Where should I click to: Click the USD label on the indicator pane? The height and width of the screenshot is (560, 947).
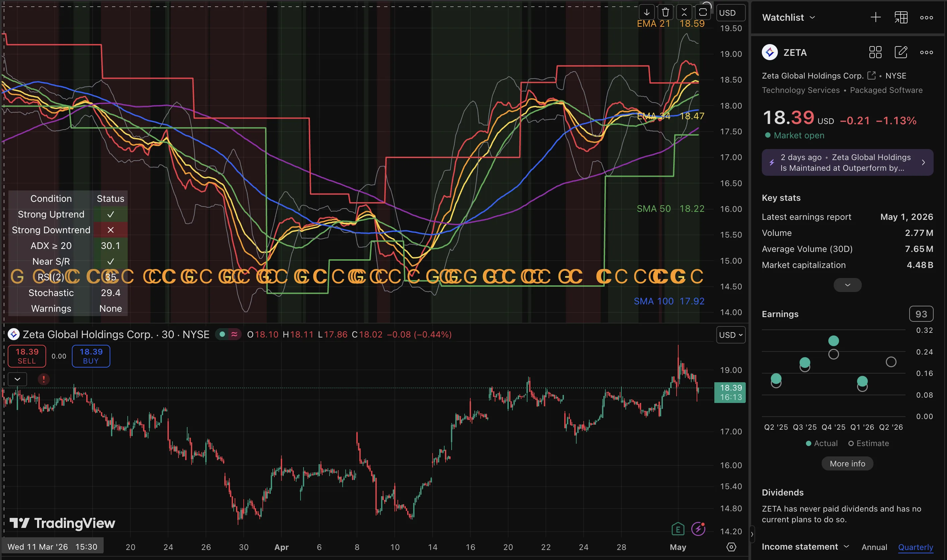[731, 12]
